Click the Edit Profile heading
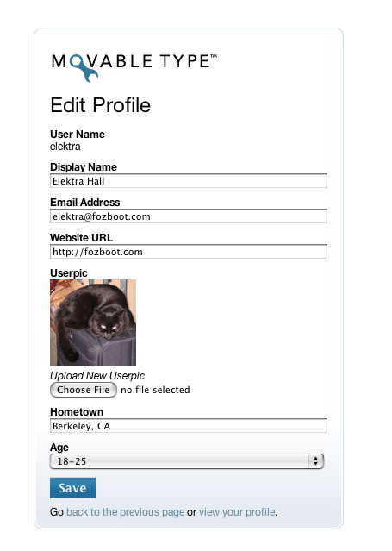The width and height of the screenshot is (392, 551). (101, 105)
